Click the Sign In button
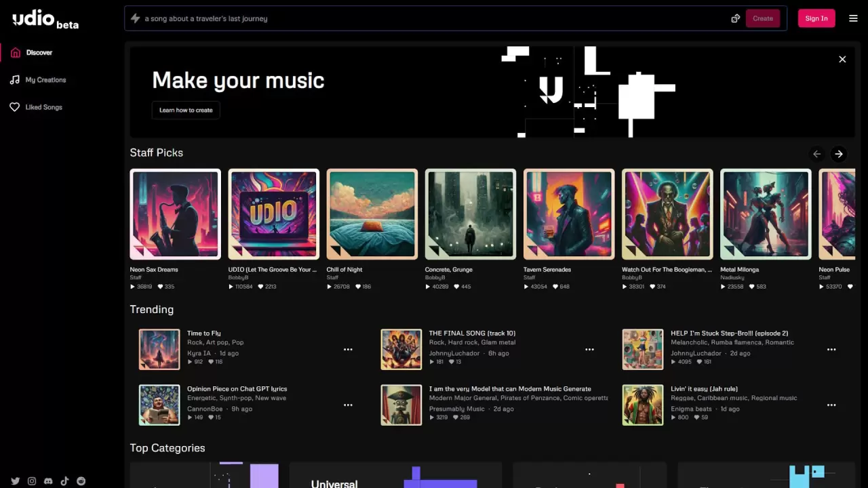The image size is (868, 488). click(x=816, y=18)
